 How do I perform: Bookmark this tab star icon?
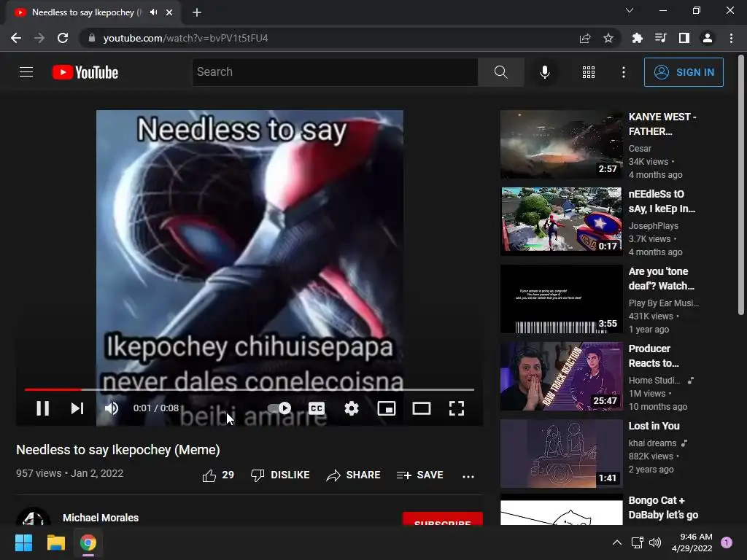pyautogui.click(x=608, y=38)
